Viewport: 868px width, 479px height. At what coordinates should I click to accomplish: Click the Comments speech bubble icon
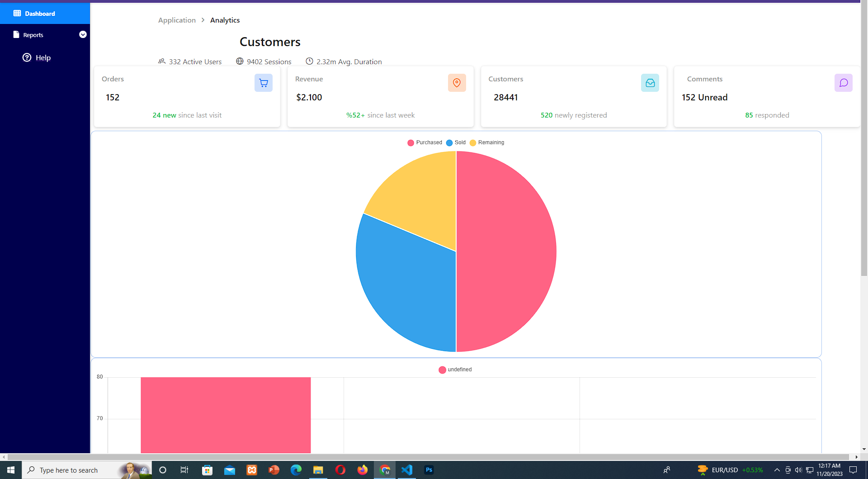[844, 83]
